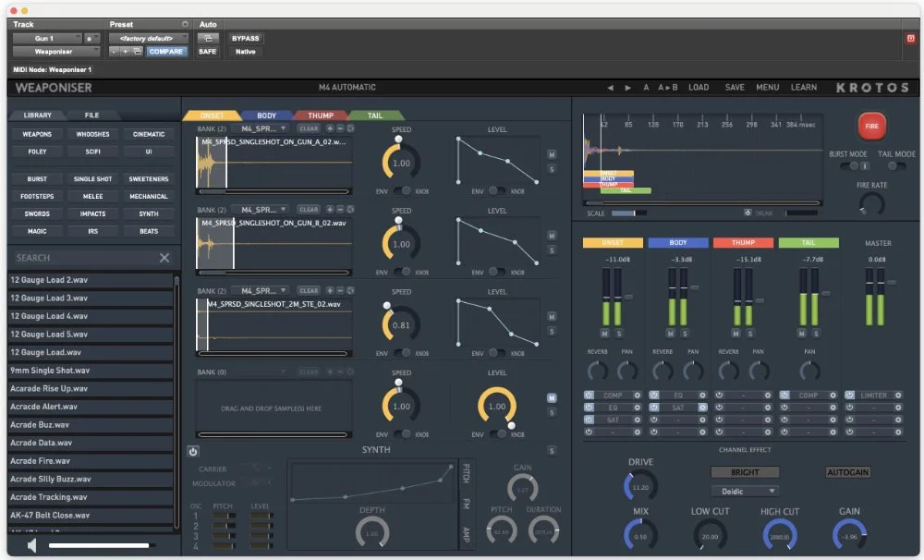Viewport: 924px width, 560px height.
Task: Click the COMPARE button
Action: [165, 51]
